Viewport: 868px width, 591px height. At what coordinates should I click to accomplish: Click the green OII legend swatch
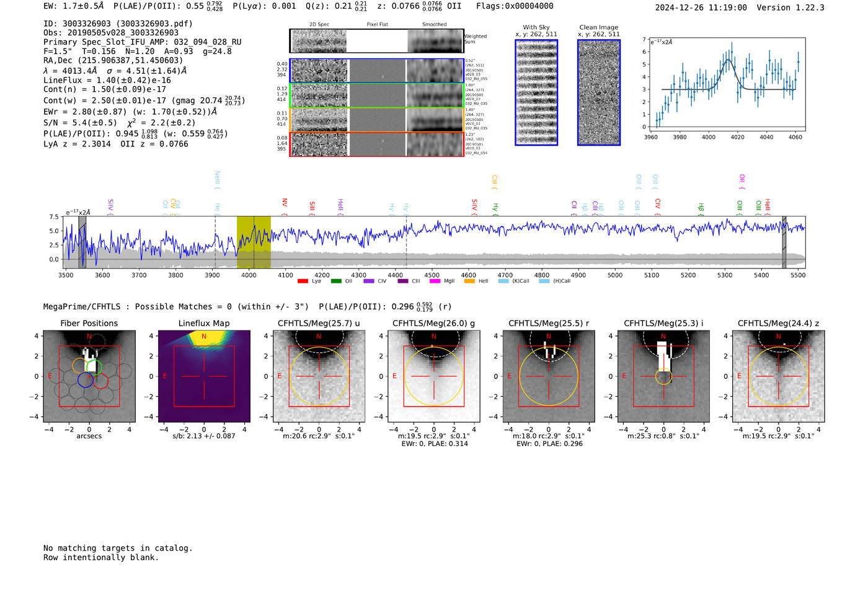336,281
